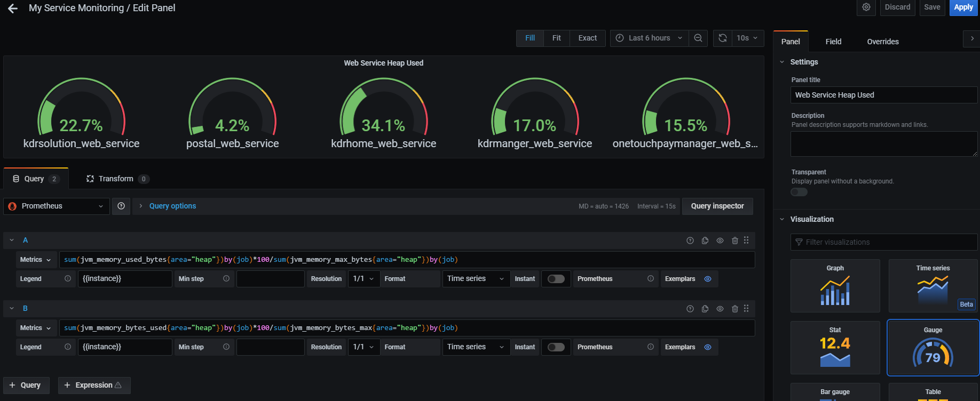Open the Transform tab

pos(117,179)
